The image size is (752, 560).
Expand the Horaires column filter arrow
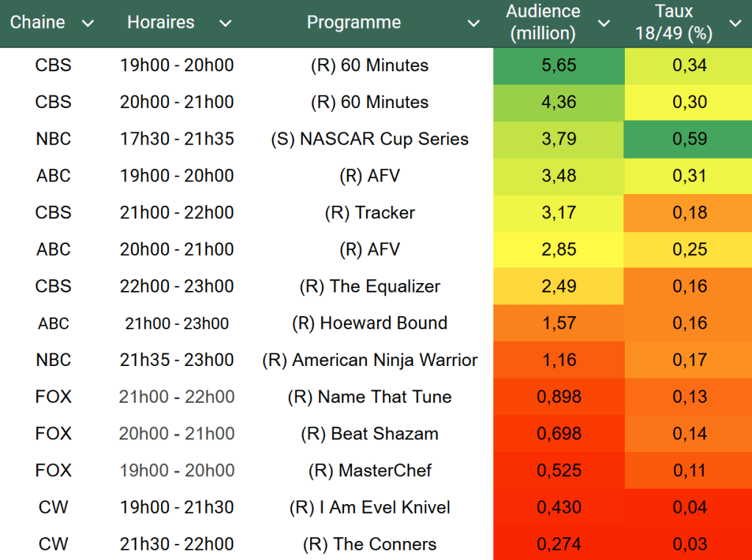pos(226,24)
